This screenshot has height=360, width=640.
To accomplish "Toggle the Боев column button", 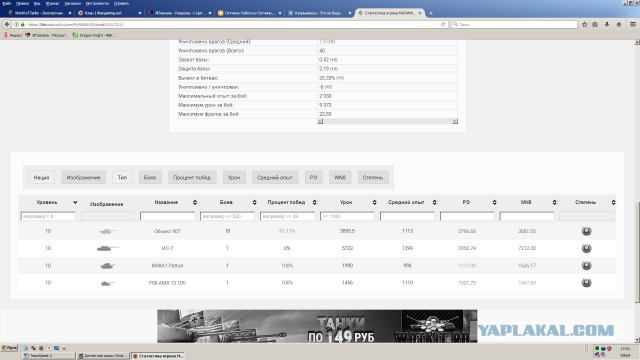I will pyautogui.click(x=150, y=178).
